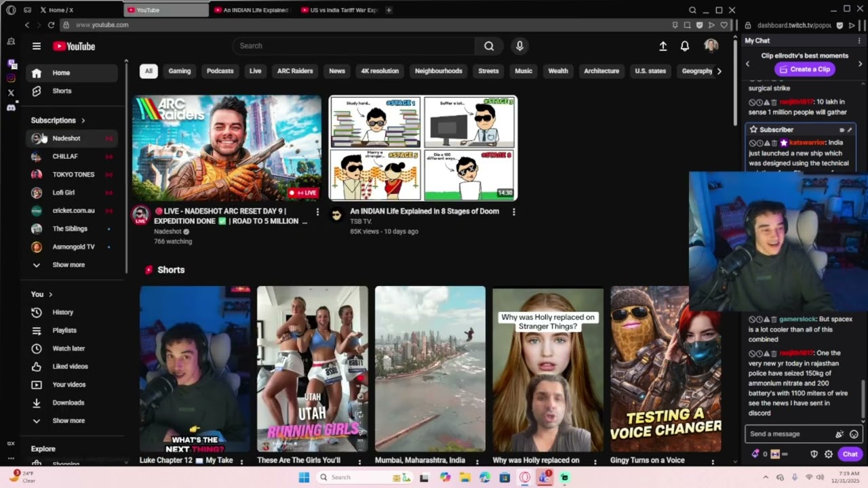The height and width of the screenshot is (488, 868).
Task: Open the ARC Raiders live stream thumbnail
Action: pyautogui.click(x=226, y=148)
